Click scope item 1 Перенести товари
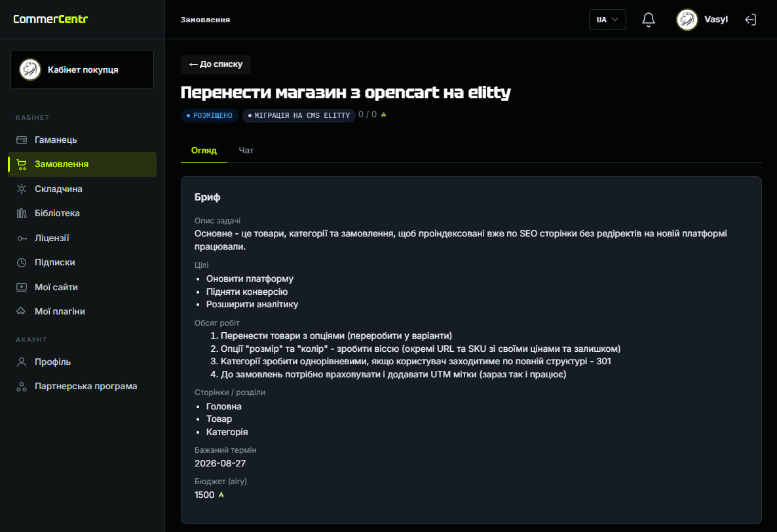 pos(336,336)
